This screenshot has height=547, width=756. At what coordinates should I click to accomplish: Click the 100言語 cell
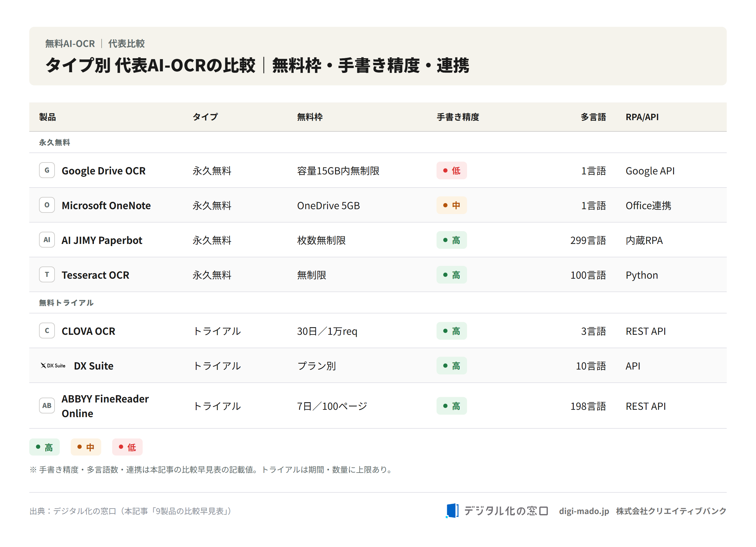pos(588,275)
